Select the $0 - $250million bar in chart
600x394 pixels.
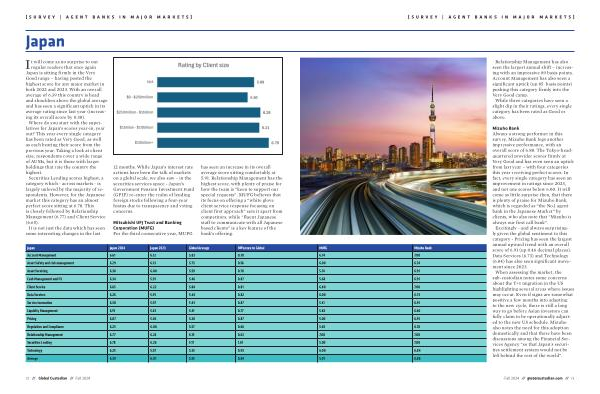click(x=202, y=97)
